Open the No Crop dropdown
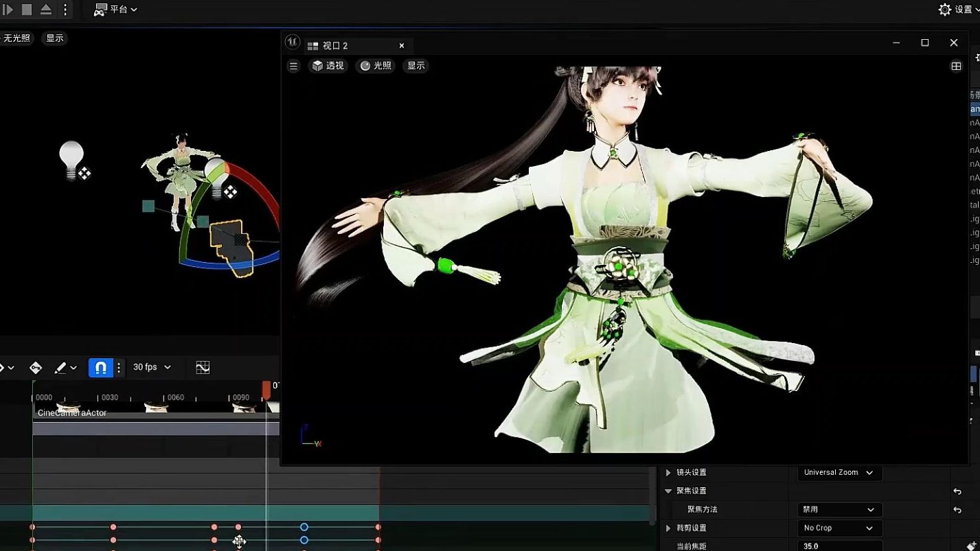This screenshot has height=551, width=980. click(839, 528)
